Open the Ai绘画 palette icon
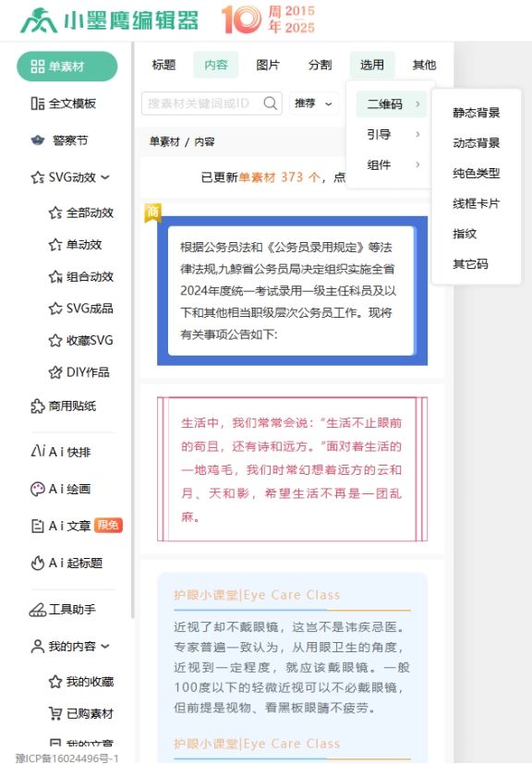Image resolution: width=532 pixels, height=764 pixels. click(38, 489)
